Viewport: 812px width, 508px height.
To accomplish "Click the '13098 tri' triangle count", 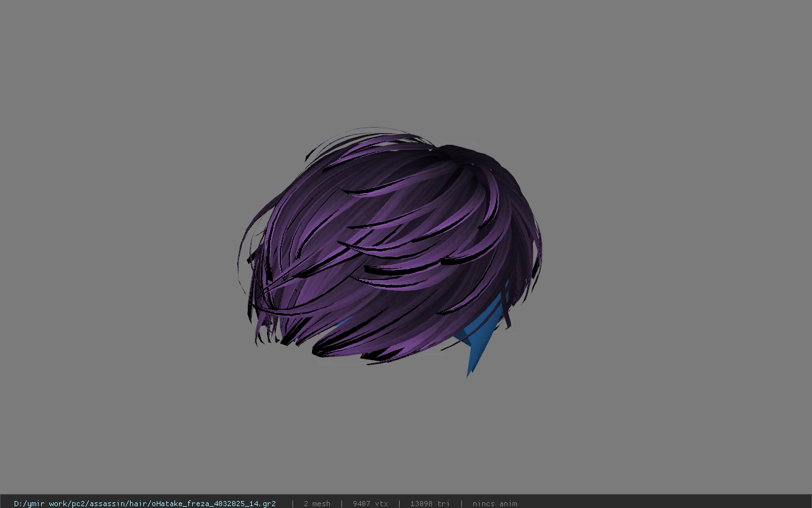I will (429, 504).
